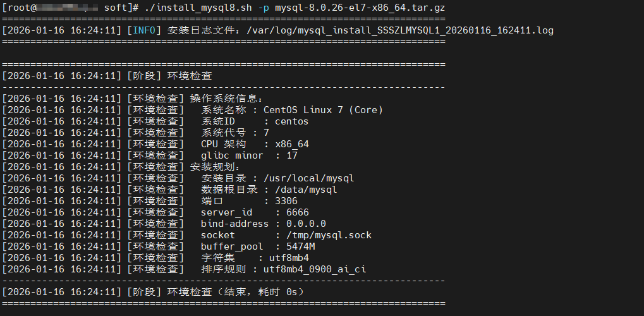Click the bind-address value 0.0.0.0
The image size is (644, 316).
[306, 224]
